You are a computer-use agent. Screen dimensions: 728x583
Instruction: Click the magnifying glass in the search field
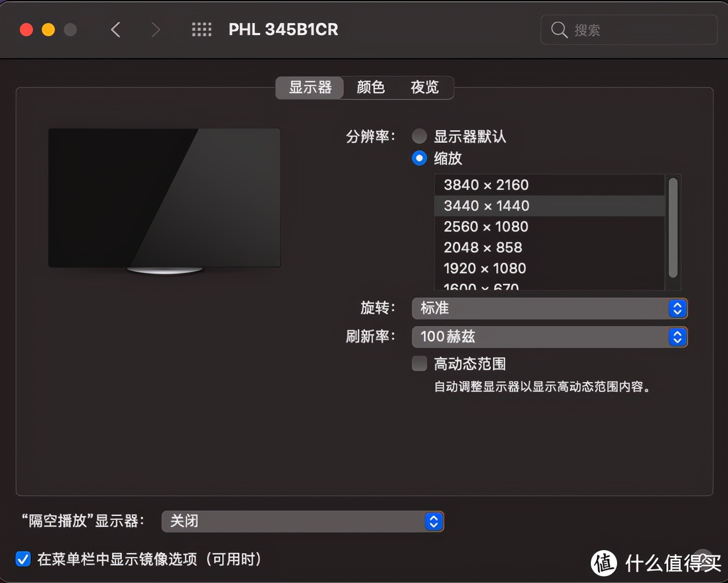tap(558, 30)
